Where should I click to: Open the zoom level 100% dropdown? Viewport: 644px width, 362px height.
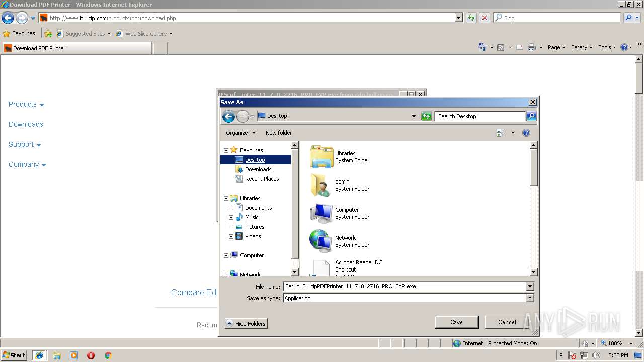click(631, 343)
